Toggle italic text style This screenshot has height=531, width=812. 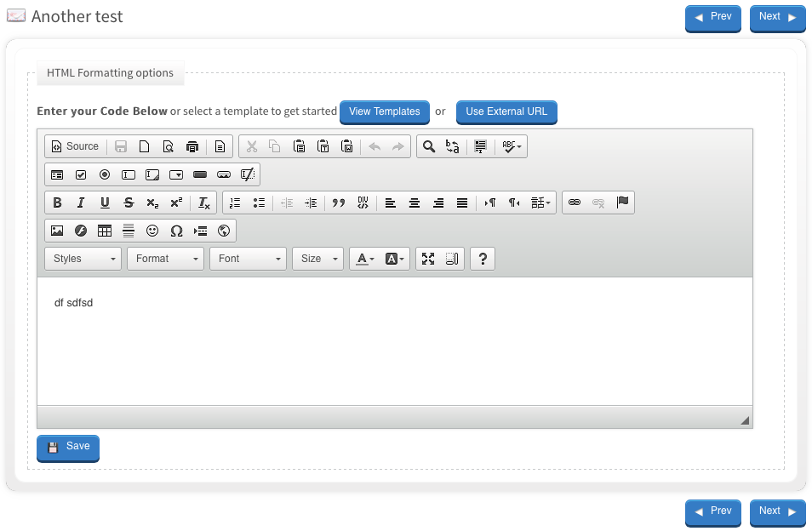pos(81,203)
